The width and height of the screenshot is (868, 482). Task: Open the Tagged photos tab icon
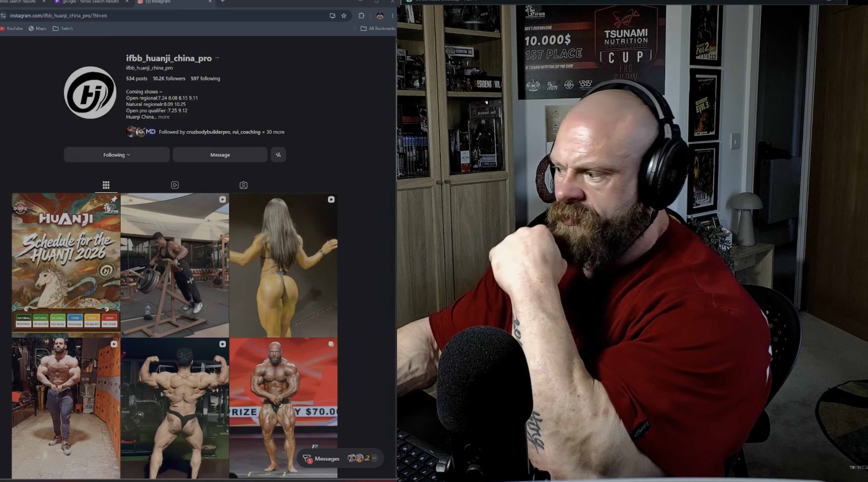pos(243,185)
